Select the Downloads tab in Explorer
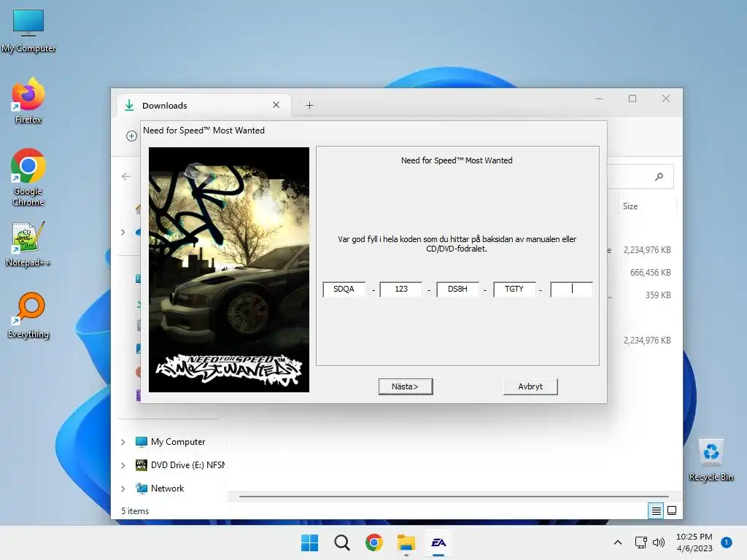Viewport: 747px width, 560px height. click(x=203, y=105)
